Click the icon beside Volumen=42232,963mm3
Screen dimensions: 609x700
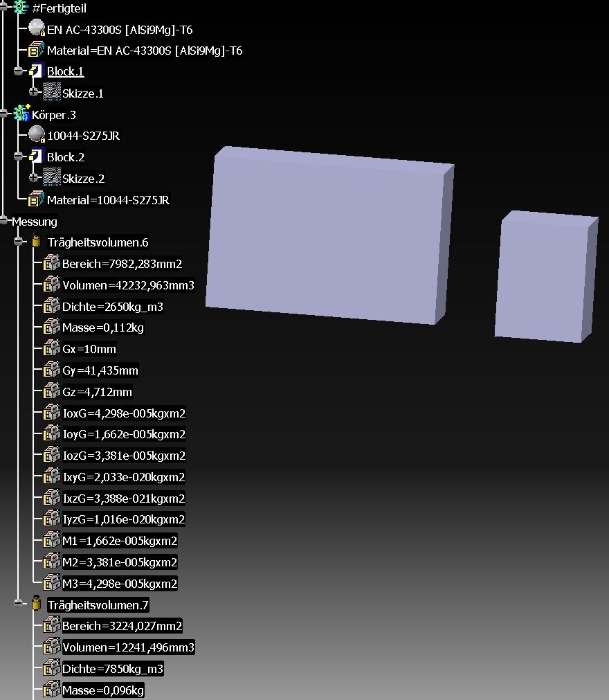tap(52, 285)
